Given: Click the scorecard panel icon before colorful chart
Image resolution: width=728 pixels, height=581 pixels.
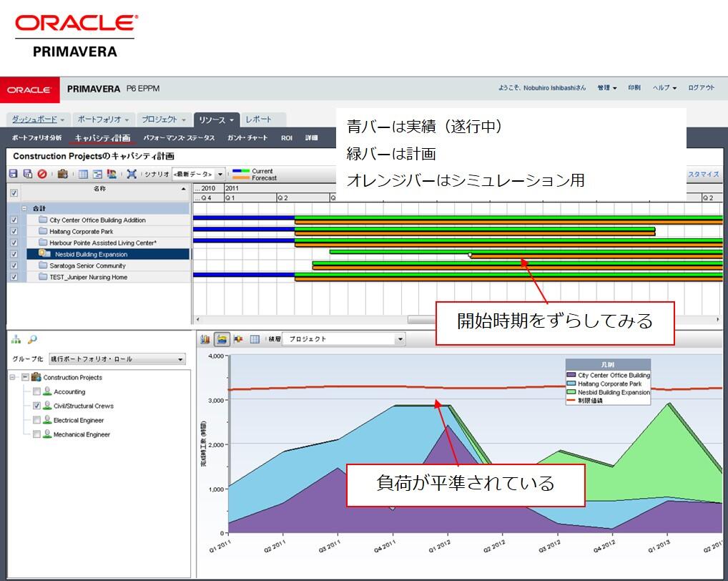Looking at the screenshot, I should 97,174.
